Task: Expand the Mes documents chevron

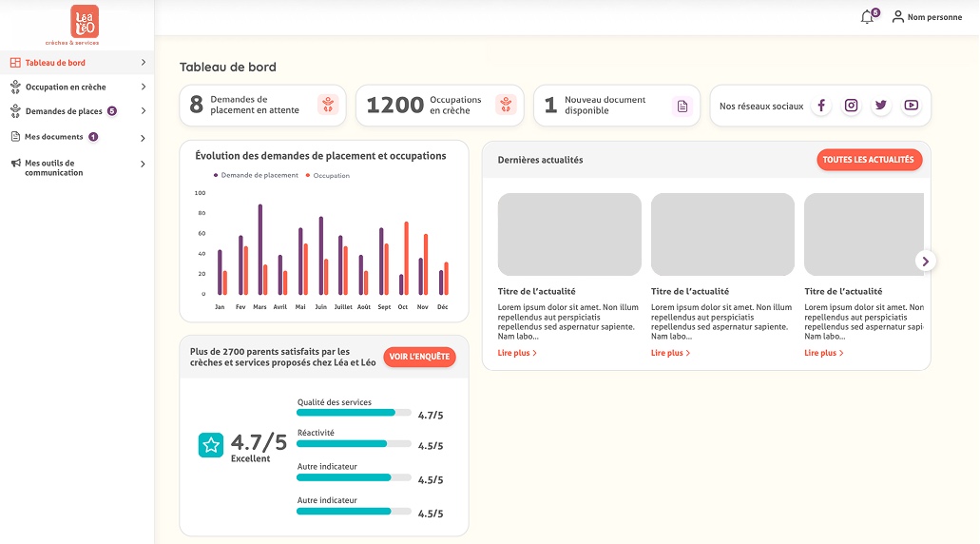Action: pos(144,138)
